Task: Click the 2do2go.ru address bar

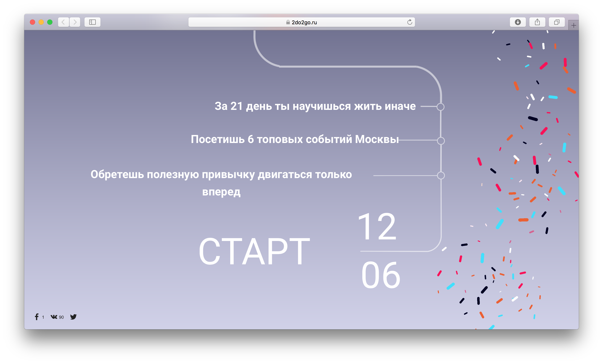Action: coord(301,22)
